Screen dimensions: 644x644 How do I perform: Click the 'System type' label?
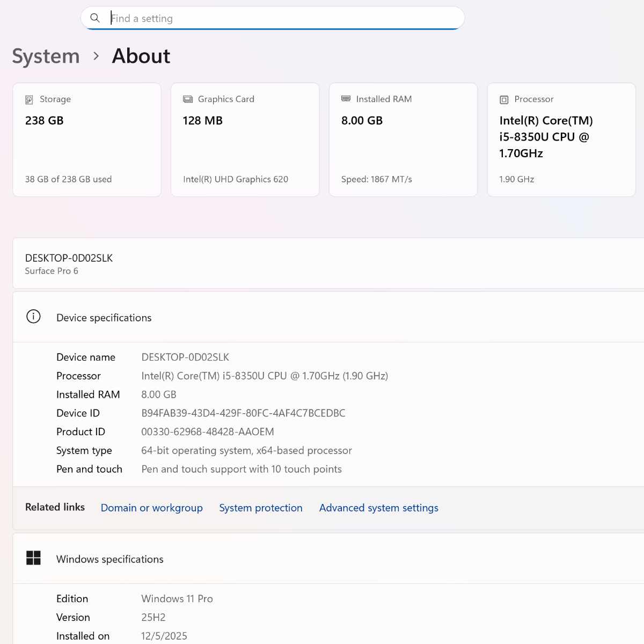pyautogui.click(x=84, y=450)
